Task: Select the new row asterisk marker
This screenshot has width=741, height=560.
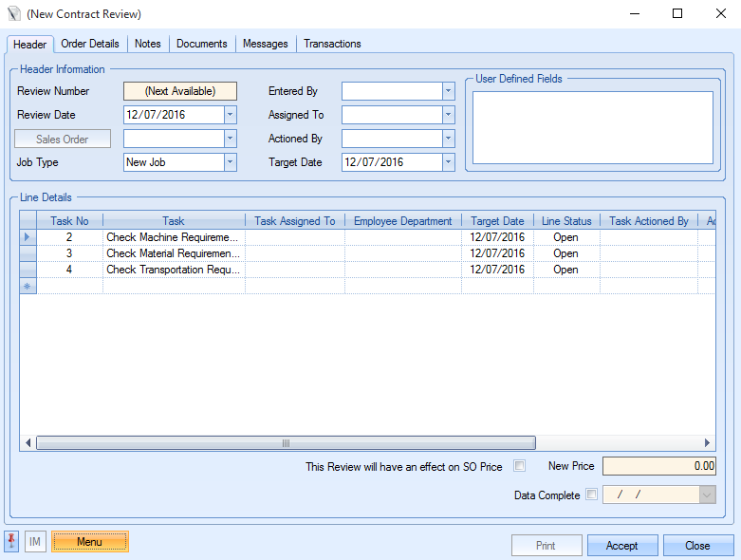Action: coord(28,286)
